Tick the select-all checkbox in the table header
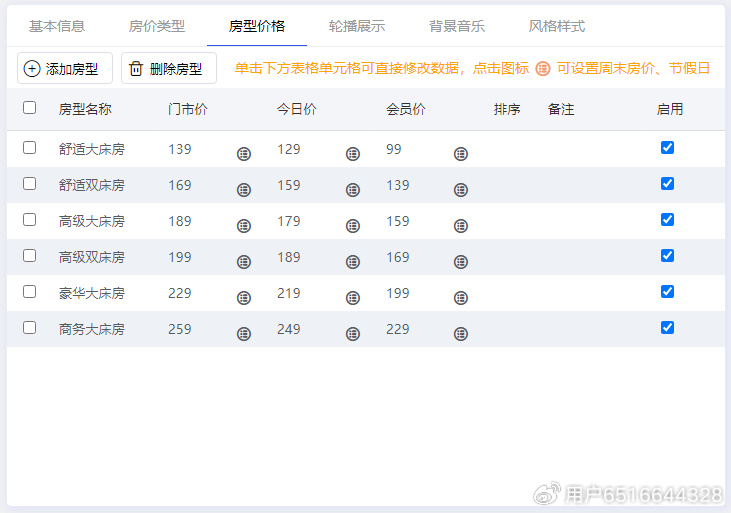Viewport: 731px width, 513px height. pos(29,108)
